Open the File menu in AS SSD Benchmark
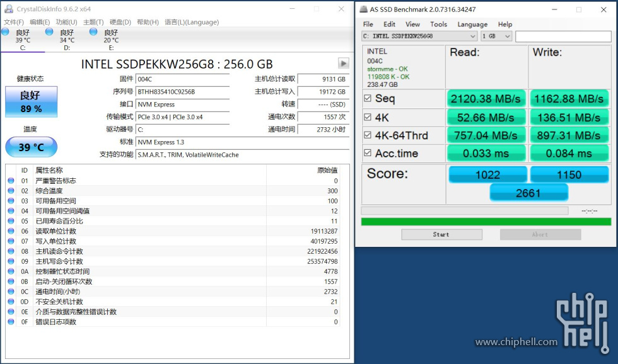Viewport: 618px width, 364px height. (368, 24)
